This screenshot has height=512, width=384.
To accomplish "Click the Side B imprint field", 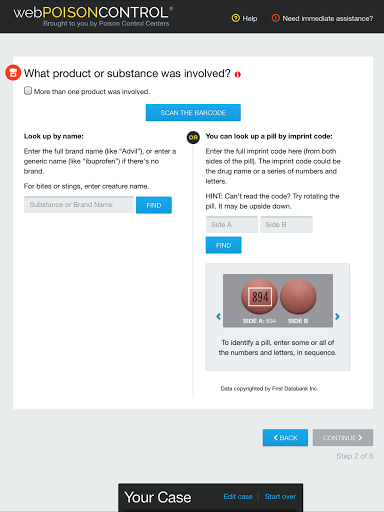I will (286, 224).
